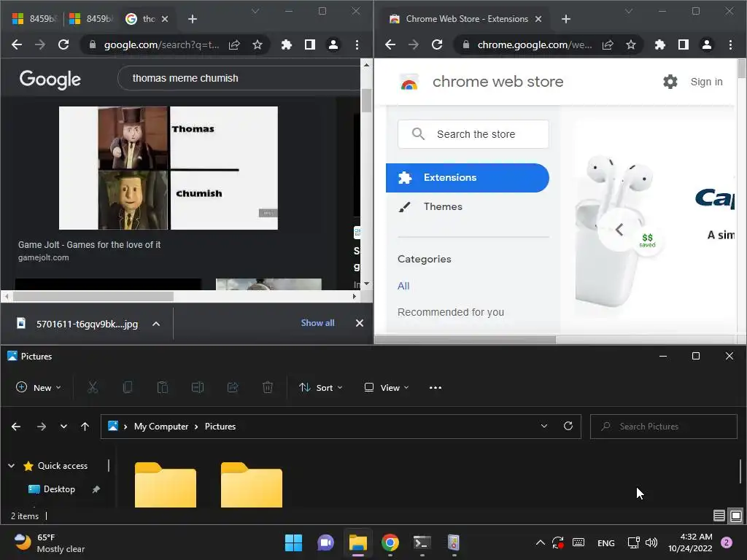Open new tab in Google search window
Image resolution: width=747 pixels, height=560 pixels.
193,19
